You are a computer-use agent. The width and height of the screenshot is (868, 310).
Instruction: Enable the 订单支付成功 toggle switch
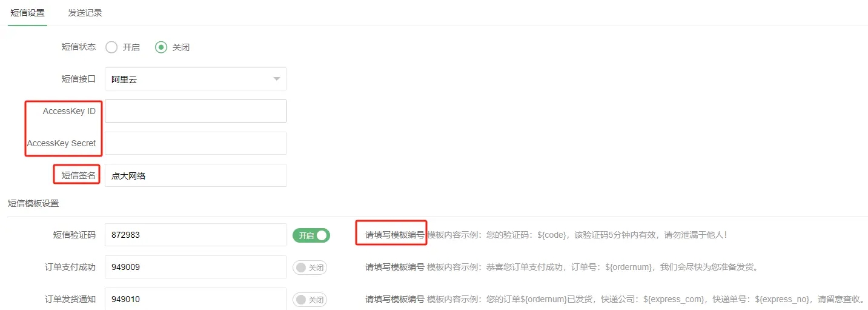310,268
